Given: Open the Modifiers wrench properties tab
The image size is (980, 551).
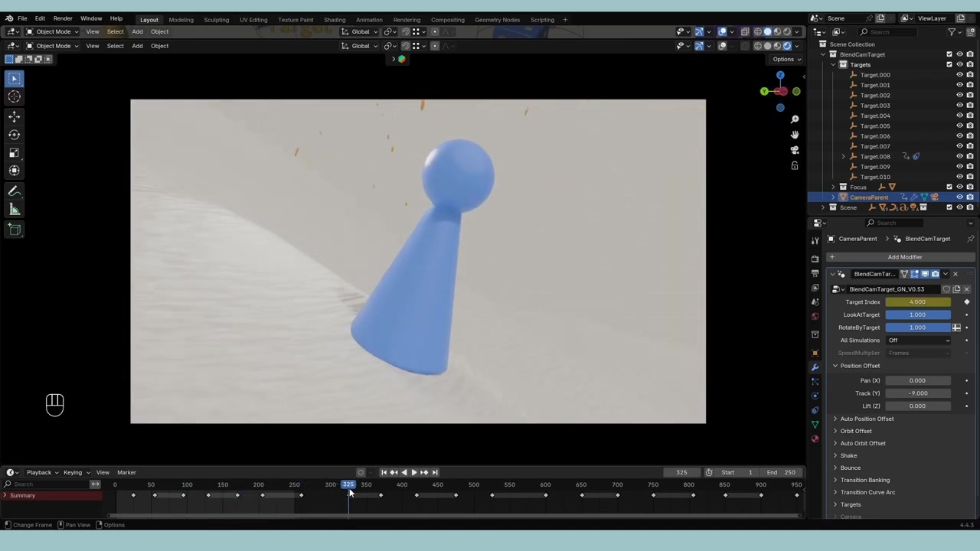Looking at the screenshot, I should 815,367.
